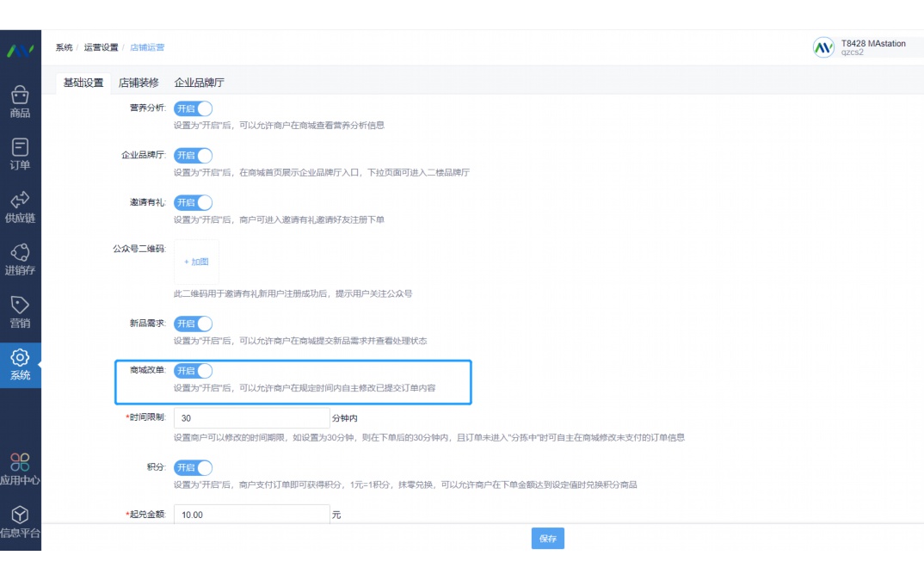This screenshot has height=580, width=924.
Task: Disable the 积分 (Points) toggle
Action: click(193, 467)
